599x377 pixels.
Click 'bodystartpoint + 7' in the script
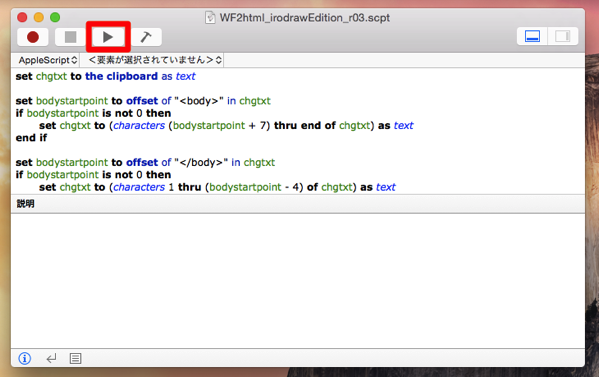[x=219, y=126]
